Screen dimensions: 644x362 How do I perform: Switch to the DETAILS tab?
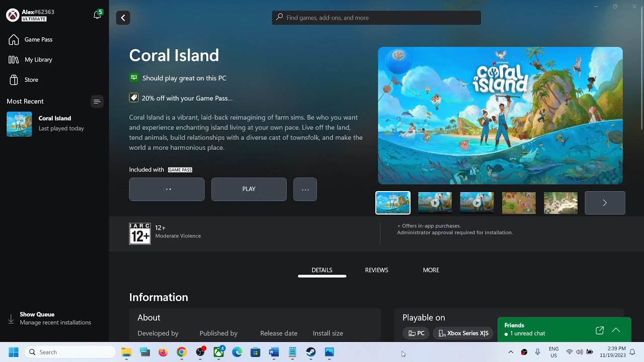pos(322,270)
